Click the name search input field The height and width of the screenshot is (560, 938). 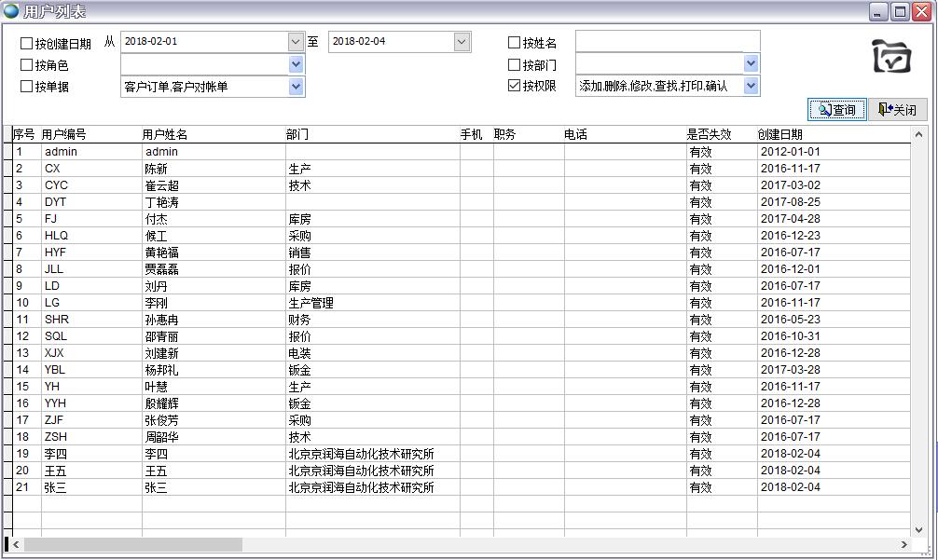(x=667, y=41)
